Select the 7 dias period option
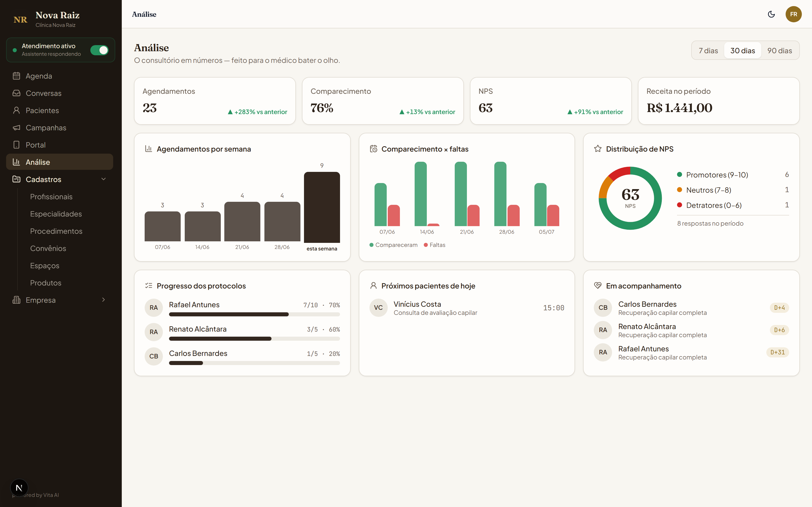 [x=708, y=50]
